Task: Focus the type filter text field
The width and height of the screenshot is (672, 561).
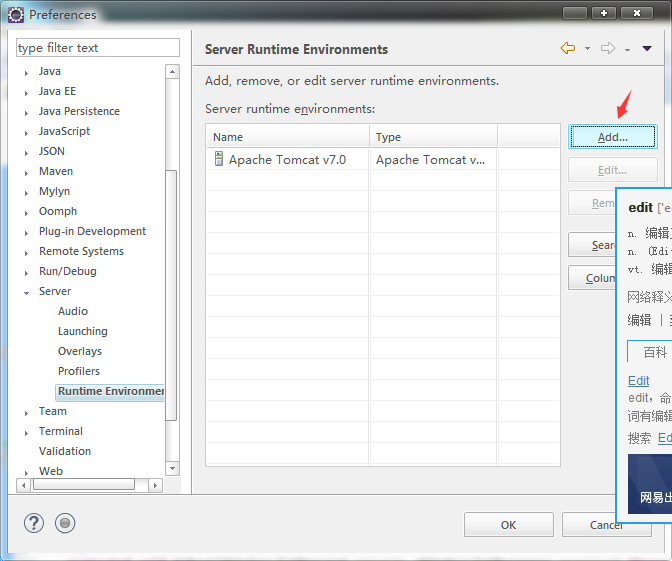Action: pos(98,48)
